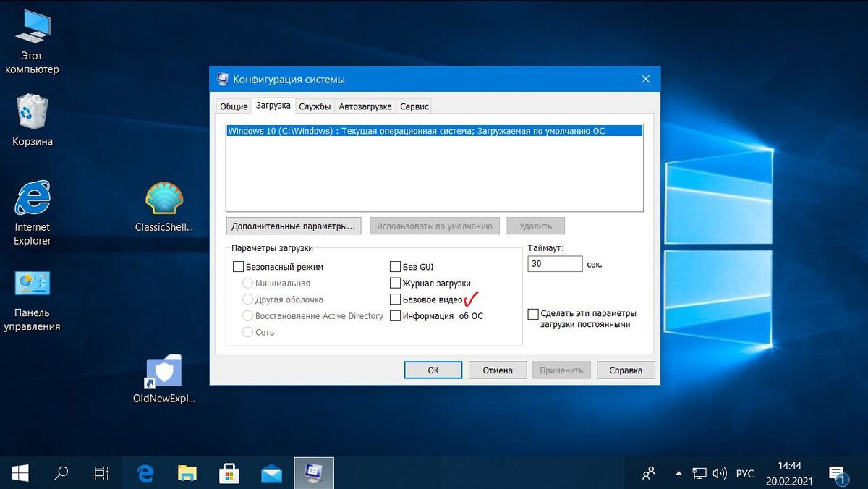Open the clock showing 14:44
The height and width of the screenshot is (489, 868).
point(789,473)
